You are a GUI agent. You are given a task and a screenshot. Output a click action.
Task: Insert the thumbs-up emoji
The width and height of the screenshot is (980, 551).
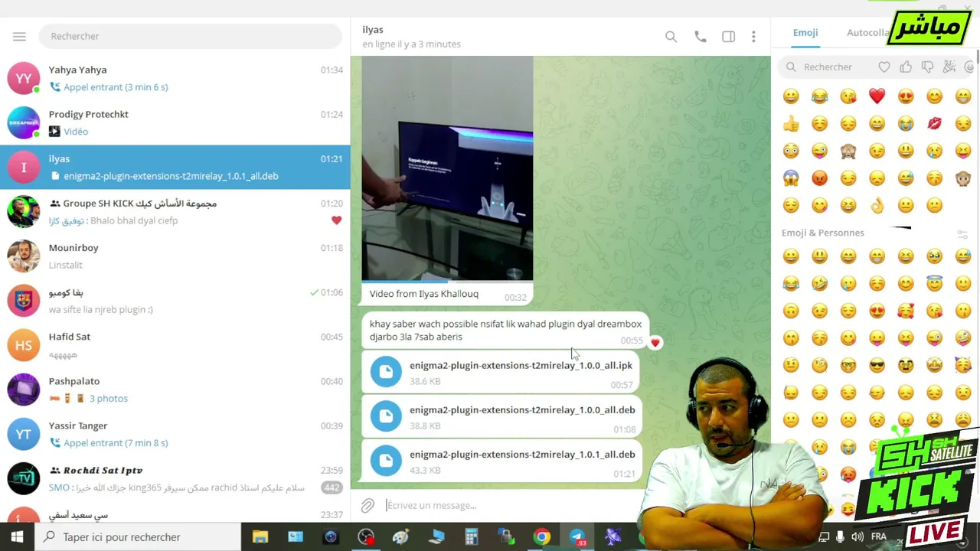pyautogui.click(x=791, y=123)
